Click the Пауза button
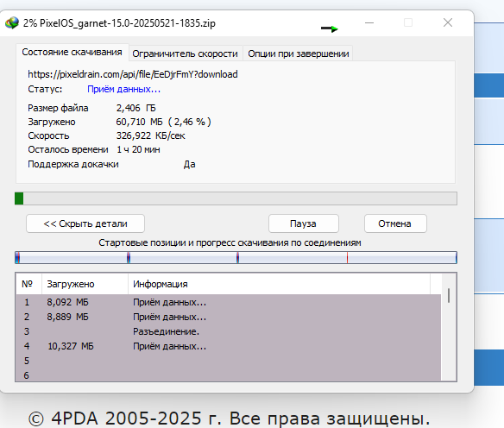This screenshot has width=504, height=428. (x=304, y=223)
